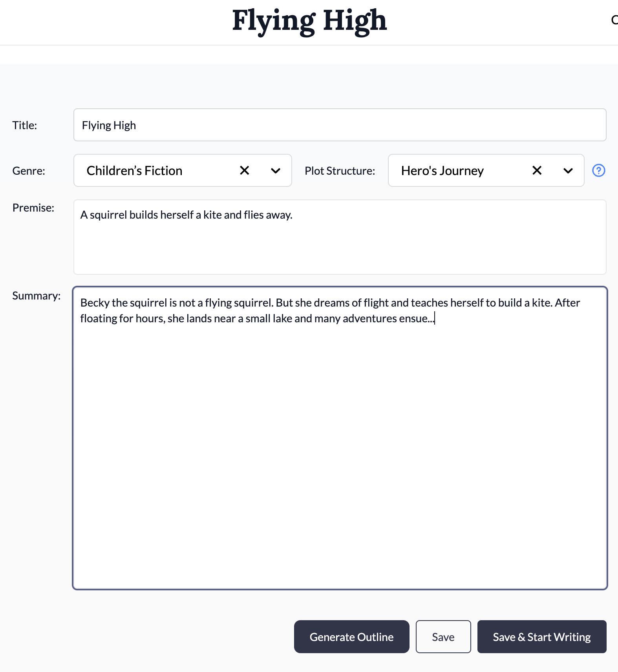Click the Summary label
This screenshot has width=618, height=672.
click(x=37, y=296)
